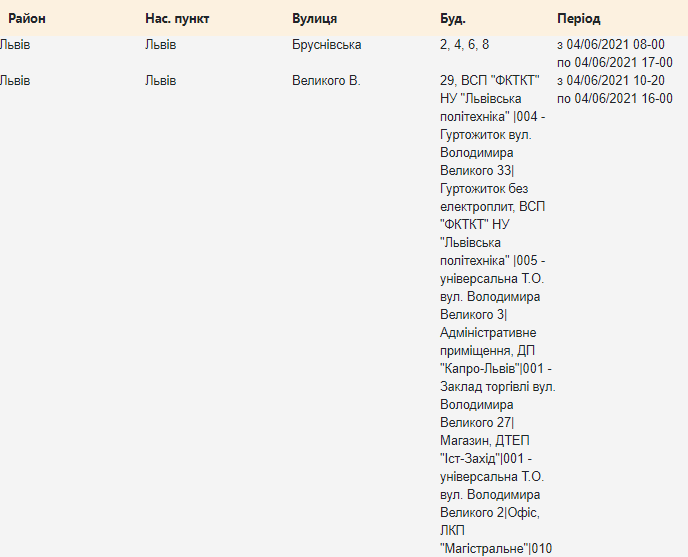Click end time 04/06/2021 17-00
The height and width of the screenshot is (557, 688).
(x=614, y=62)
